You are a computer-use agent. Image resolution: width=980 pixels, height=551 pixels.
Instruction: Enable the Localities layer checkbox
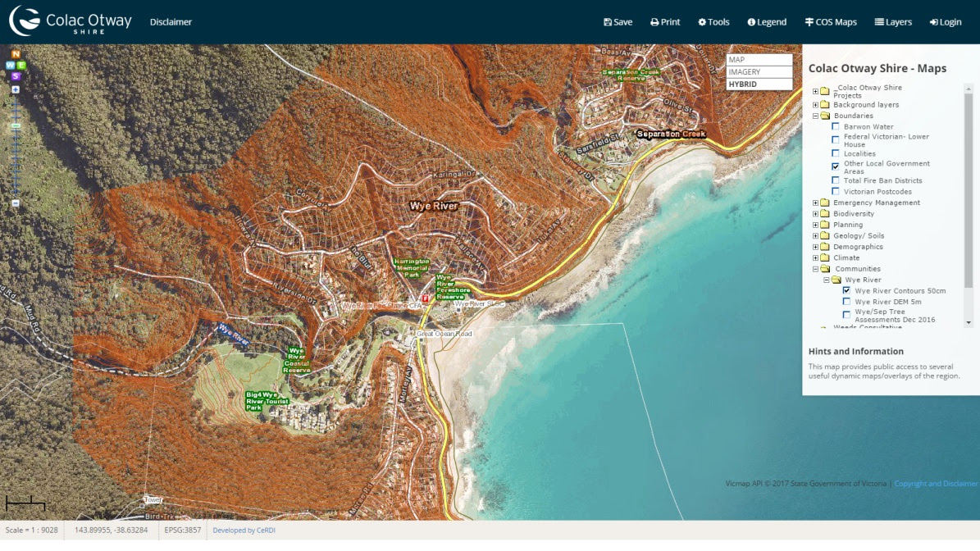tap(836, 153)
